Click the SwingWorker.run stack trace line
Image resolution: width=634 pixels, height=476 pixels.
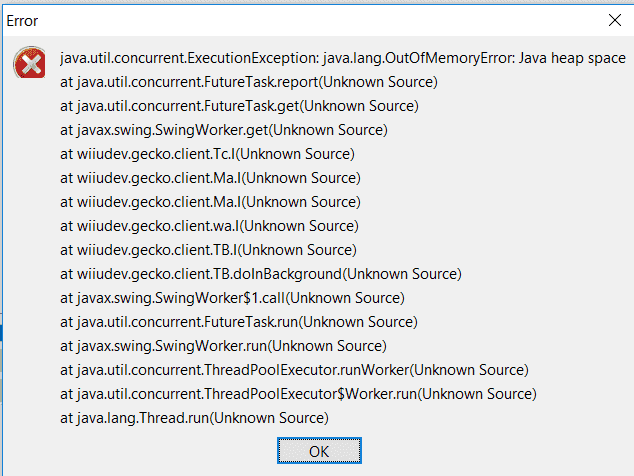(223, 346)
